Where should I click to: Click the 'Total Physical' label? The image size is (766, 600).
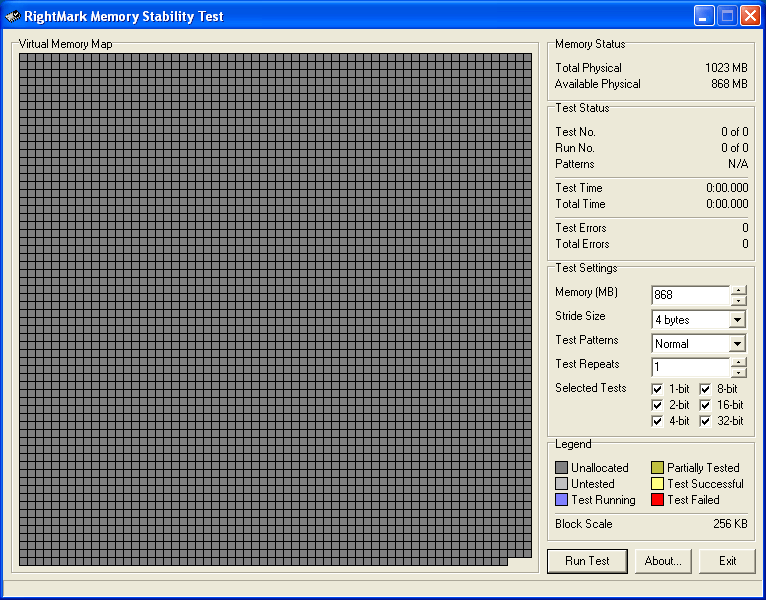point(588,68)
